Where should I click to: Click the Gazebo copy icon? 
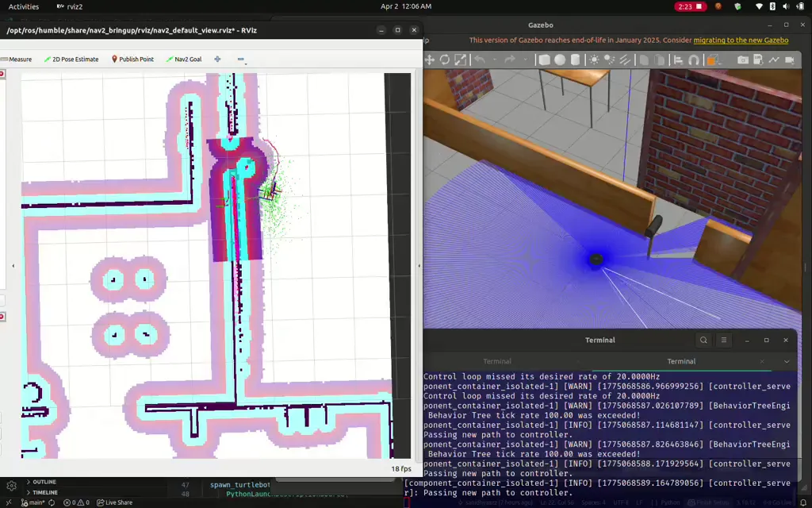[x=644, y=60]
